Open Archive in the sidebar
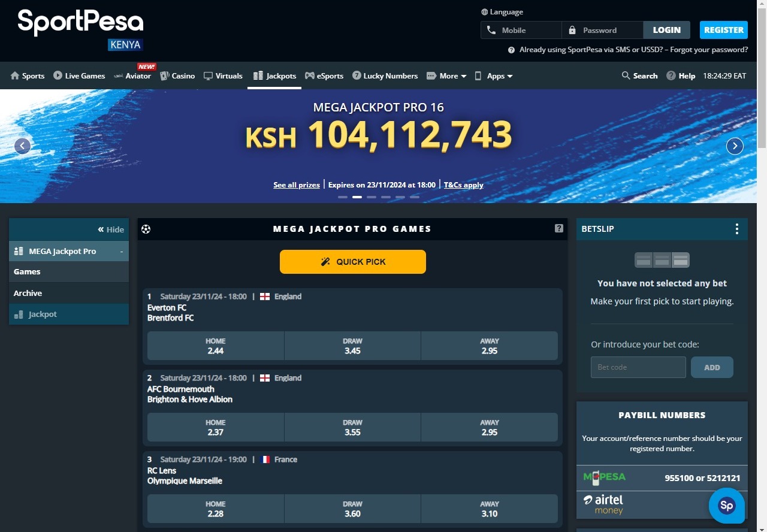The height and width of the screenshot is (532, 767). pyautogui.click(x=69, y=293)
